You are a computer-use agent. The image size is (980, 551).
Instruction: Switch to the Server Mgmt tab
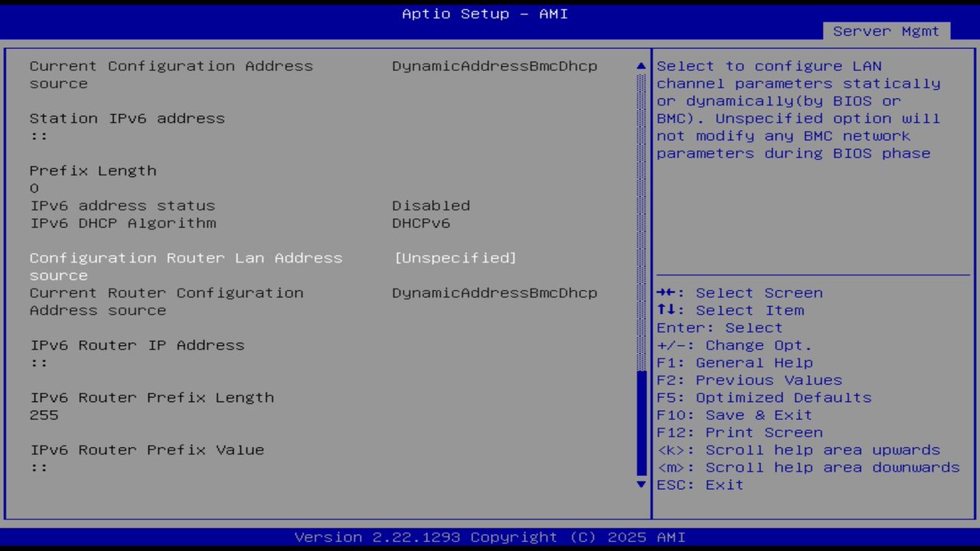click(x=885, y=31)
